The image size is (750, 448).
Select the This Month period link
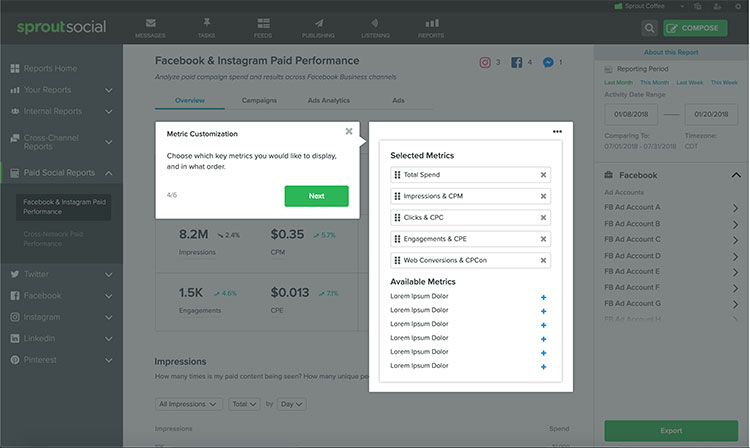(x=654, y=83)
